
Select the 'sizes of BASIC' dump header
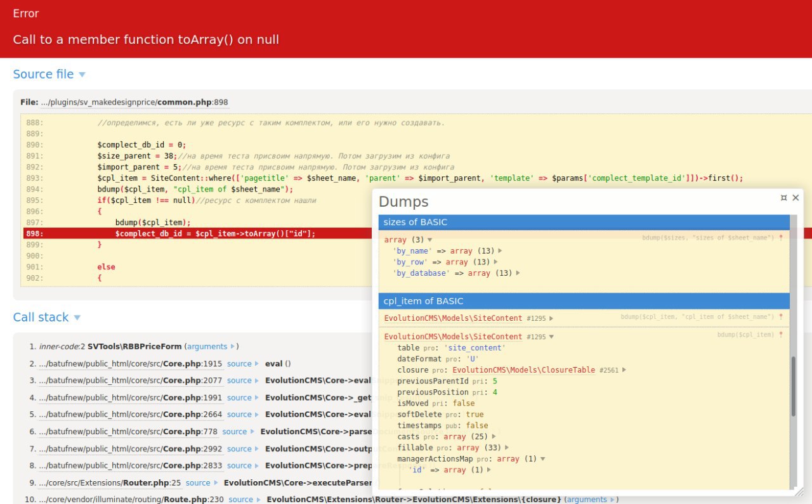click(x=584, y=222)
